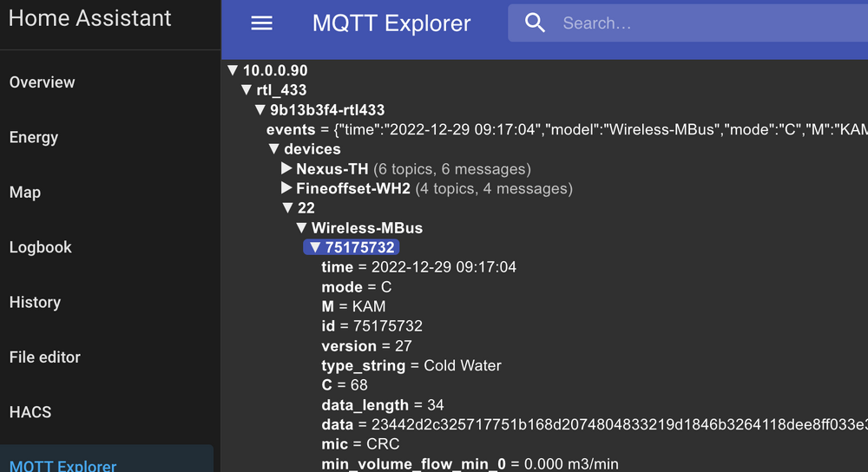
Task: Select History in the sidebar
Action: [35, 302]
